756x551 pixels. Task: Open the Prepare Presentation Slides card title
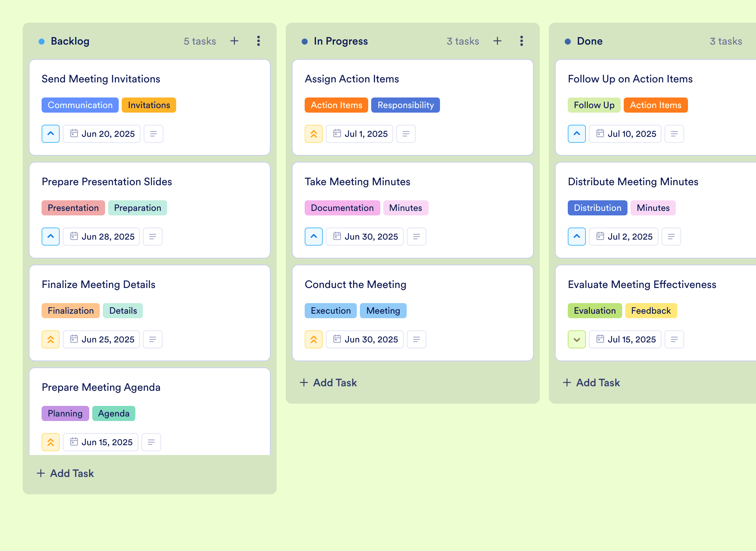pyautogui.click(x=107, y=182)
